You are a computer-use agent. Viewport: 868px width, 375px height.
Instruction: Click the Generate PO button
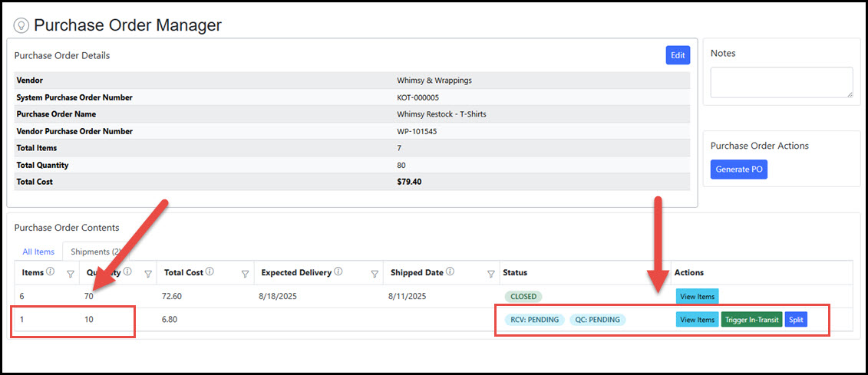pyautogui.click(x=738, y=169)
